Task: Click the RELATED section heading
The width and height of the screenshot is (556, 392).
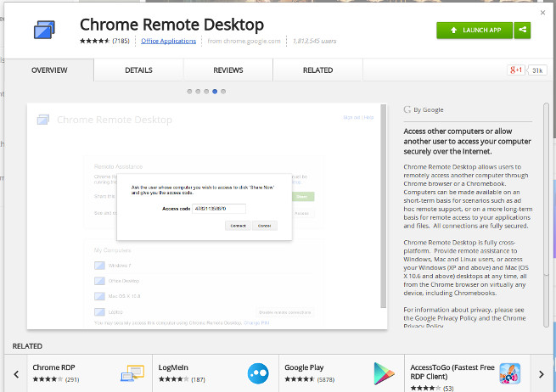Action: [x=27, y=346]
